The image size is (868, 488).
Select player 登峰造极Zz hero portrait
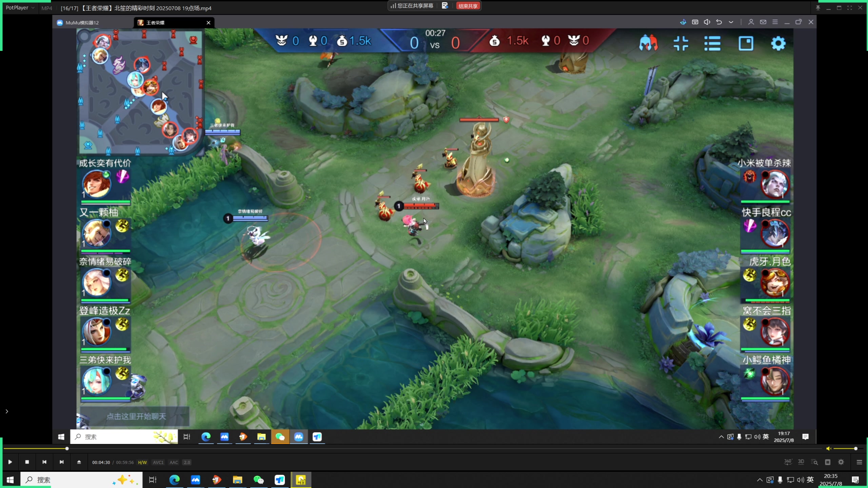[x=97, y=331]
